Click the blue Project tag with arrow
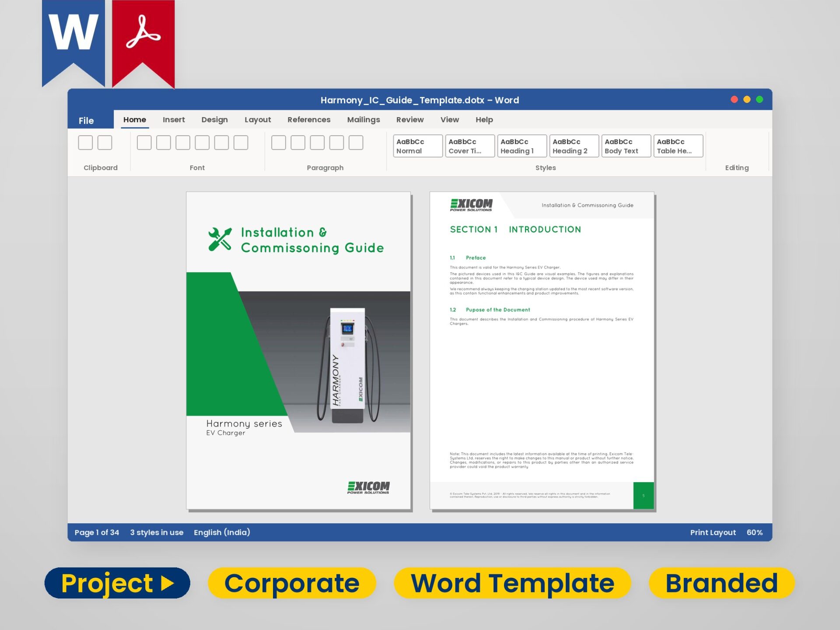Image resolution: width=840 pixels, height=630 pixels. 117,583
